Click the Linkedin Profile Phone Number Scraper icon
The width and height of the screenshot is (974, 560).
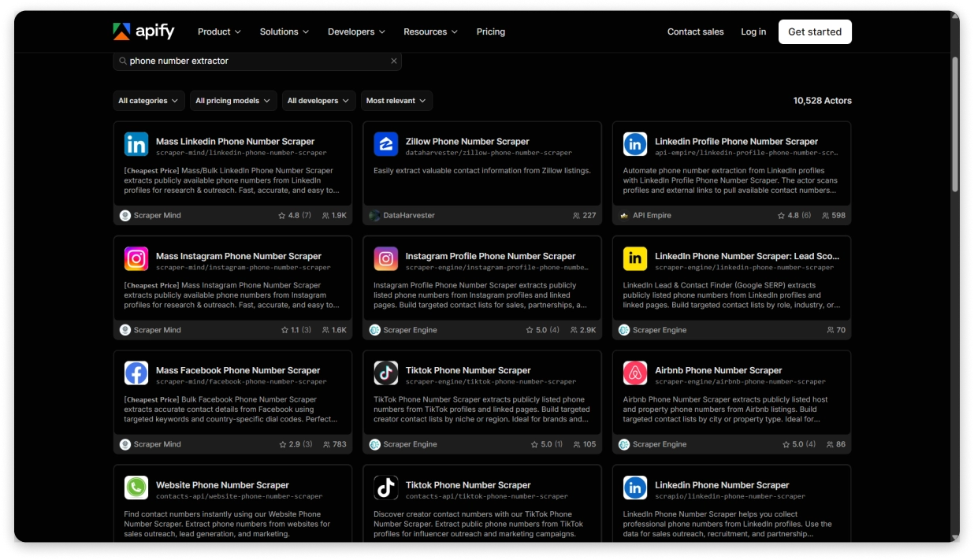tap(635, 144)
